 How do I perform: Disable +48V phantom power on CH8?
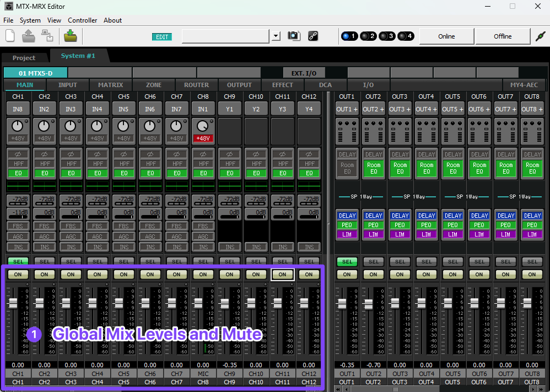coord(203,138)
